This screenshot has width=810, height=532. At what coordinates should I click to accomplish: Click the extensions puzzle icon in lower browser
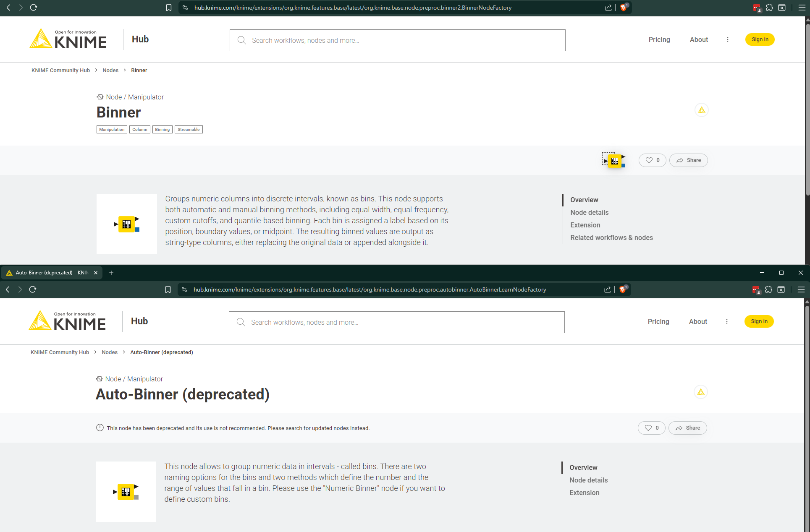click(768, 289)
